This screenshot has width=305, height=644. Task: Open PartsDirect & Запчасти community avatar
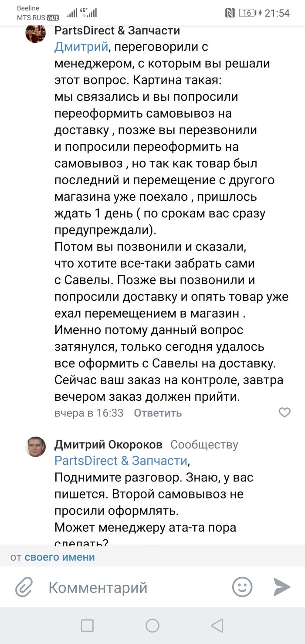click(36, 33)
